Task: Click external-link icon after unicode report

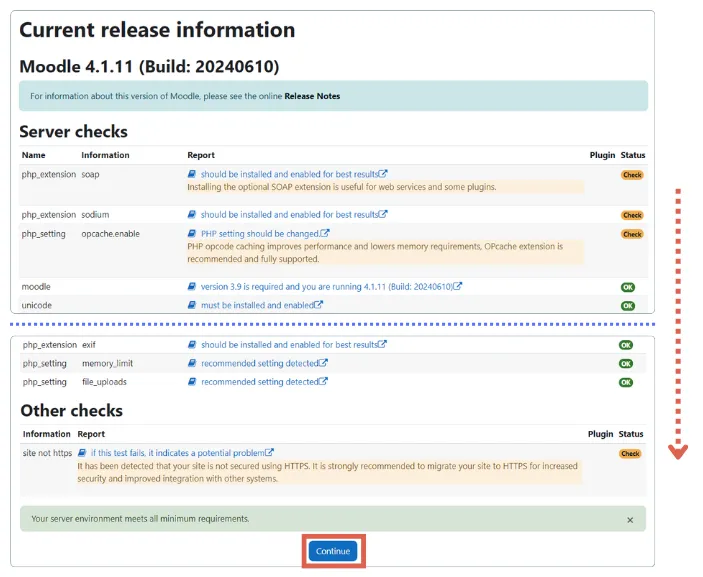Action: click(x=318, y=304)
